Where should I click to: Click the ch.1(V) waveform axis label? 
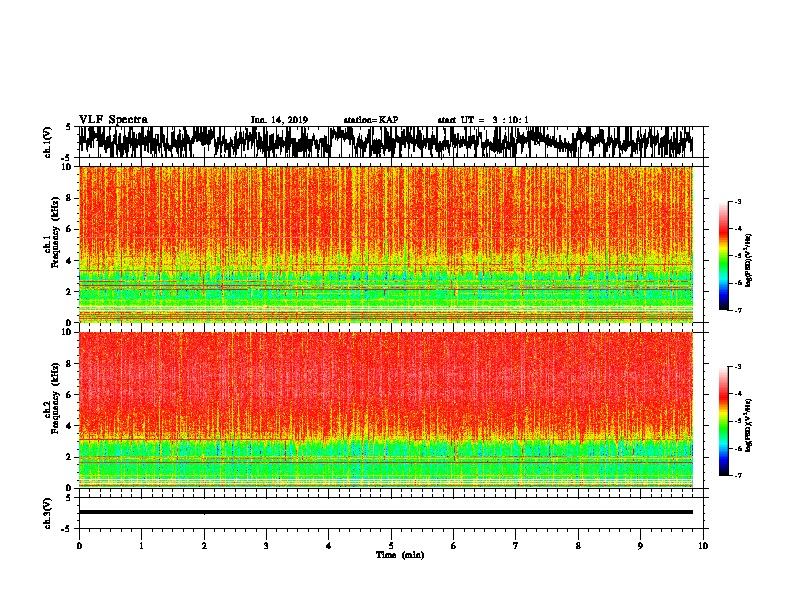(x=48, y=142)
